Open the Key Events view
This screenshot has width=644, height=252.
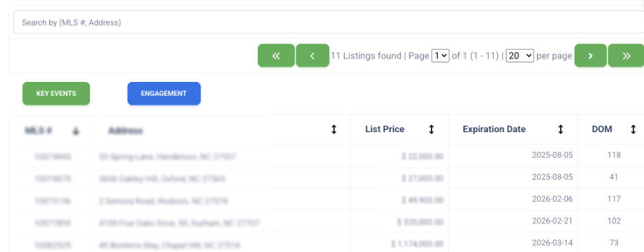[x=56, y=94]
